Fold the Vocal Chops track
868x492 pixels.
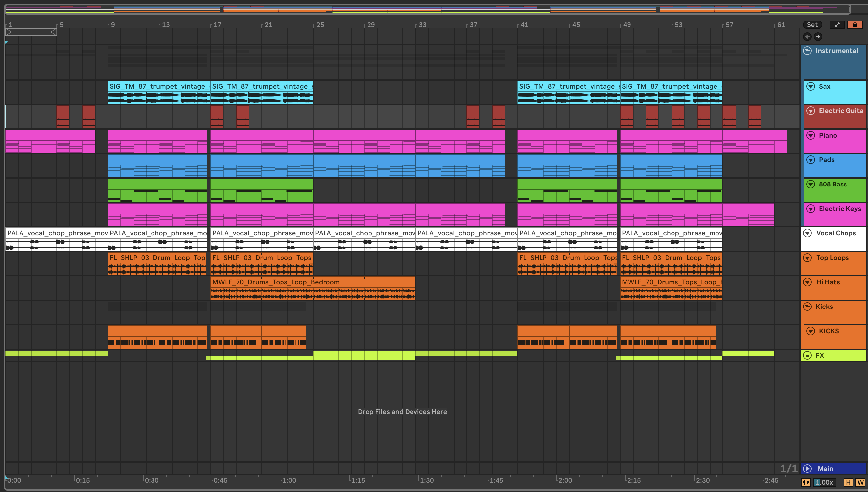point(807,233)
